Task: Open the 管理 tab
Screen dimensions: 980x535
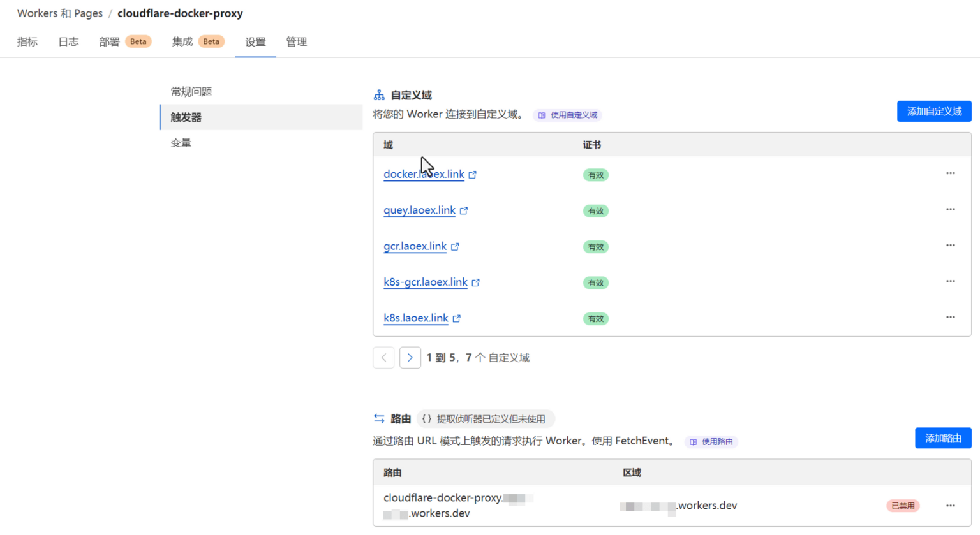Action: (296, 41)
